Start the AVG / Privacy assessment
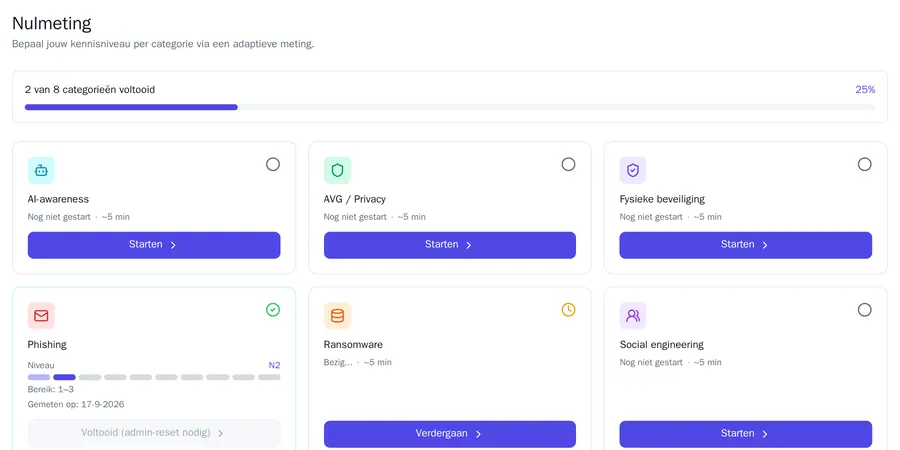 point(450,245)
